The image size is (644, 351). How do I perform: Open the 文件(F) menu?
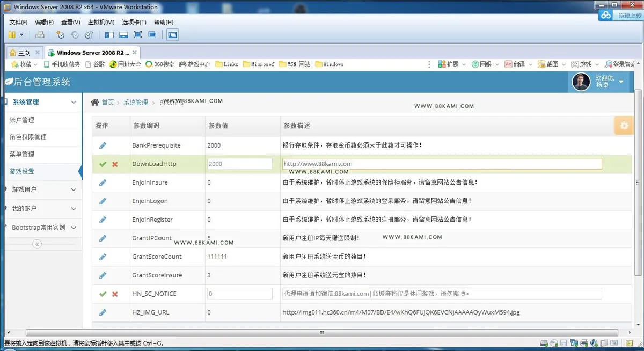18,22
